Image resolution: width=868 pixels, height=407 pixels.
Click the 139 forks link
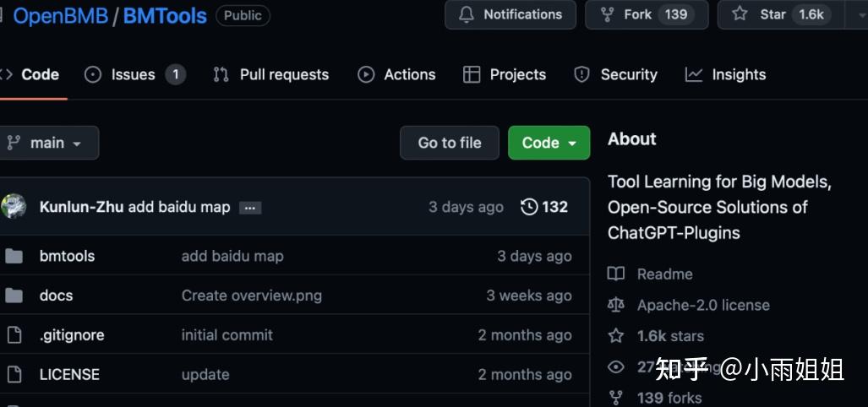669,398
